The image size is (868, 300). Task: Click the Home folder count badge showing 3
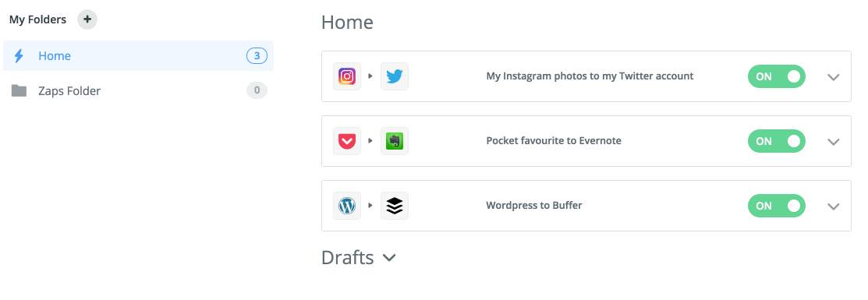257,56
